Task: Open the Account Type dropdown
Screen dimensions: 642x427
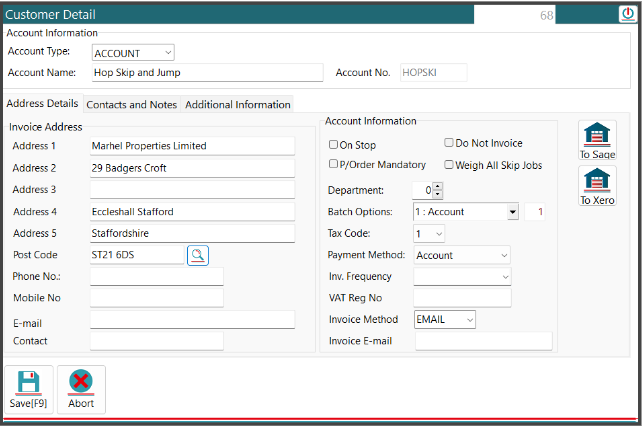Action: 167,53
